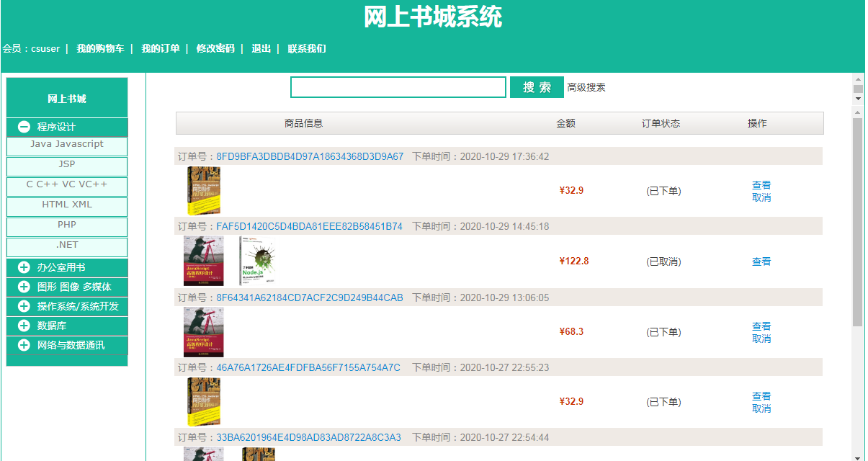This screenshot has height=461, width=868.
Task: Click 修改密码 in top navigation
Action: click(x=215, y=49)
